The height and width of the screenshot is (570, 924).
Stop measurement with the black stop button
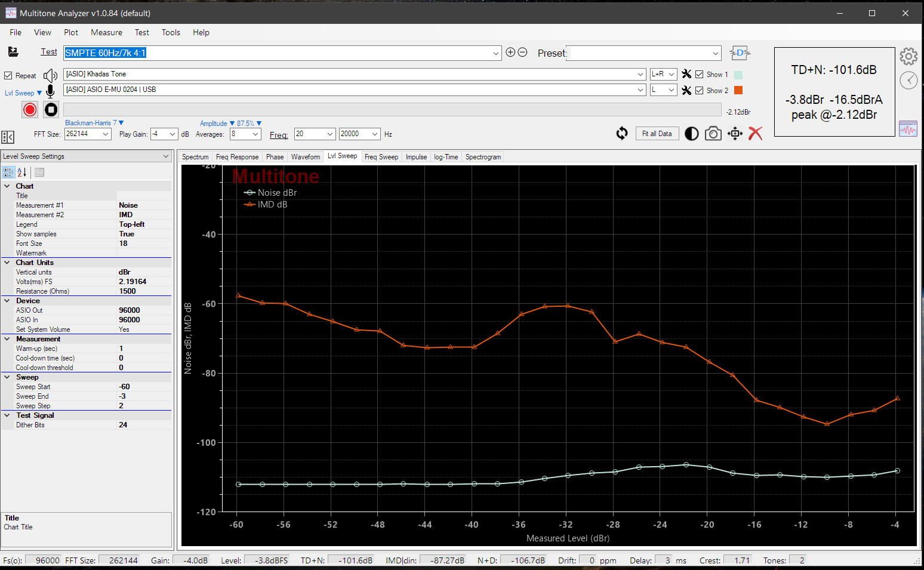[x=51, y=109]
